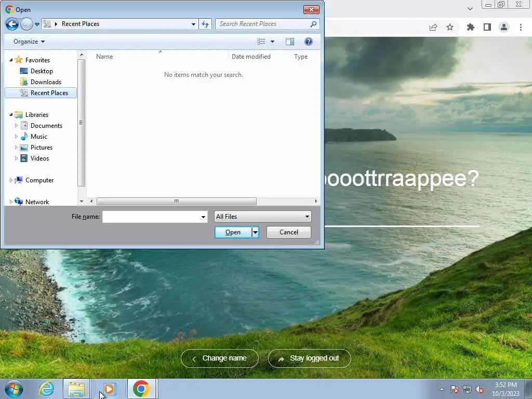The height and width of the screenshot is (399, 532).
Task: Click the File name input box
Action: 151,217
